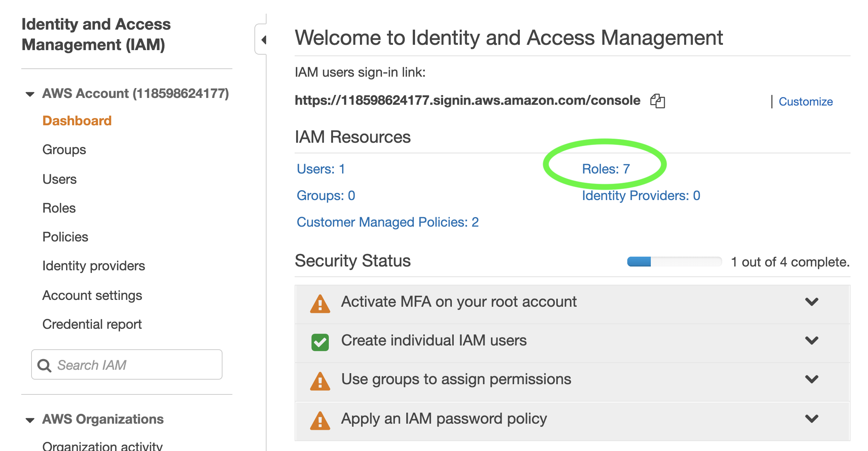Click the Security Status progress bar
Viewport: 868px width, 451px height.
click(x=674, y=262)
